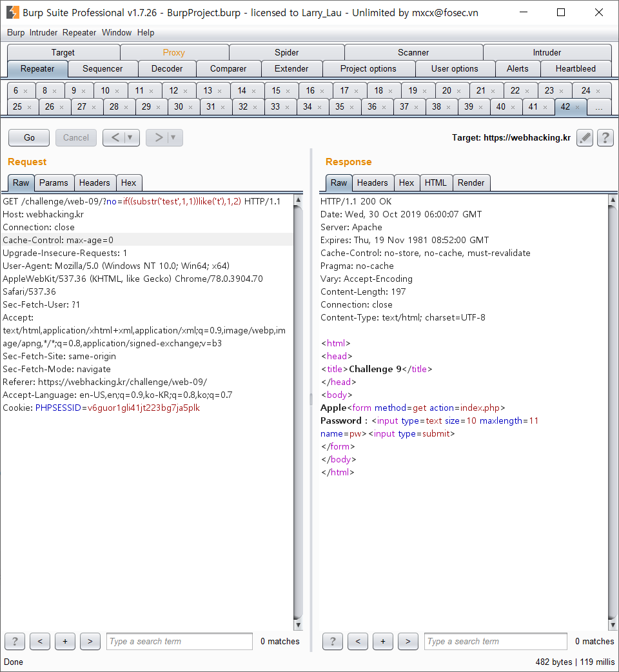
Task: Click plus options button in request search
Action: pos(65,642)
